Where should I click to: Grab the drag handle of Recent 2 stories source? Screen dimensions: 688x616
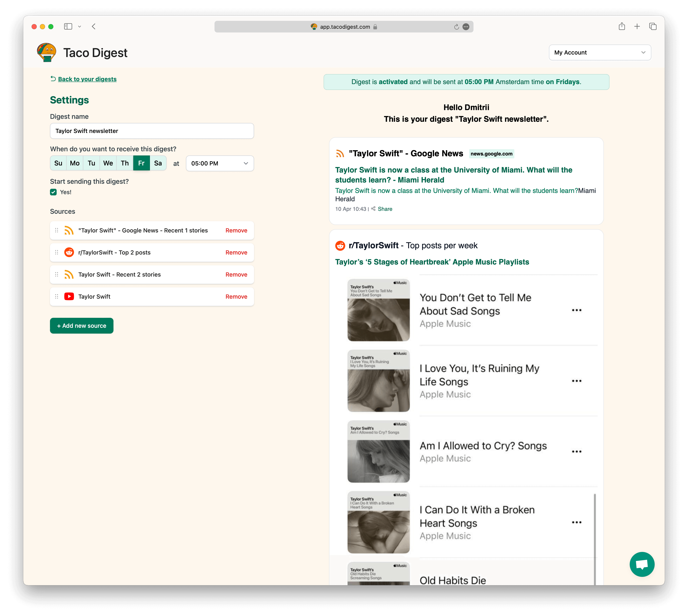pyautogui.click(x=57, y=274)
